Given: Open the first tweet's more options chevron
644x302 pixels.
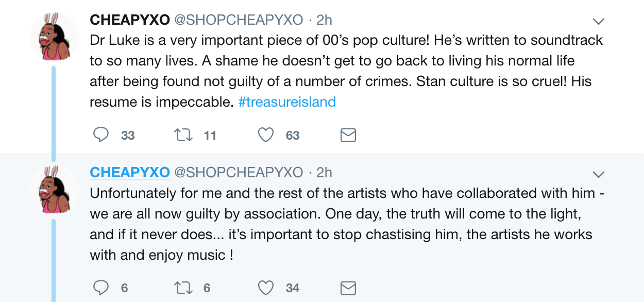Looking at the screenshot, I should point(598,21).
